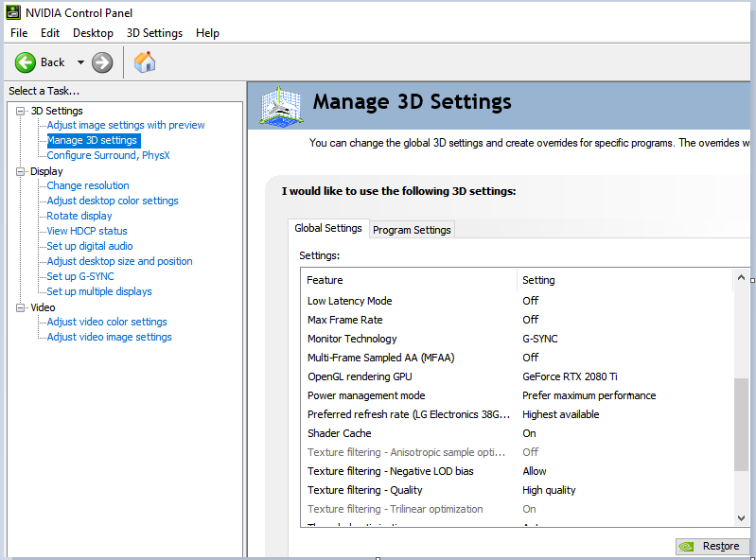Click the Manage 3D Settings header cube icon
756x560 pixels.
281,107
